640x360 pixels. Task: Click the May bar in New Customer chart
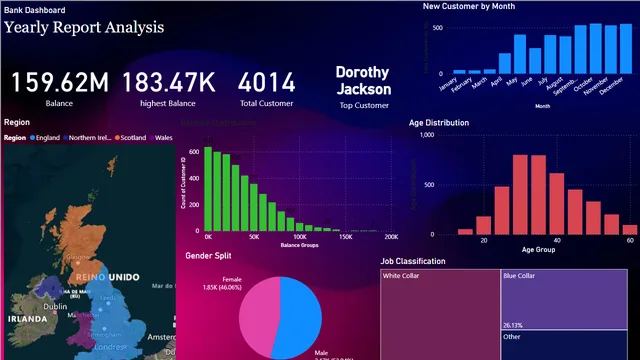click(520, 54)
